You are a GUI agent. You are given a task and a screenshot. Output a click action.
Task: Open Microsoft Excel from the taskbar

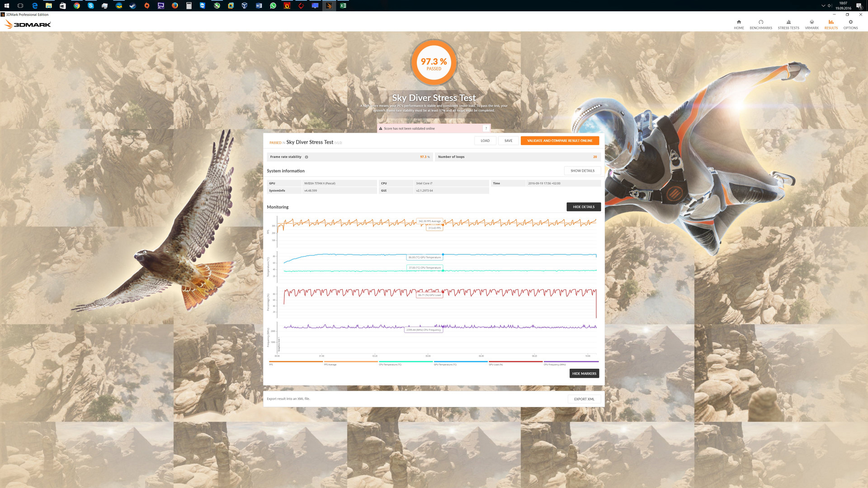(343, 5)
